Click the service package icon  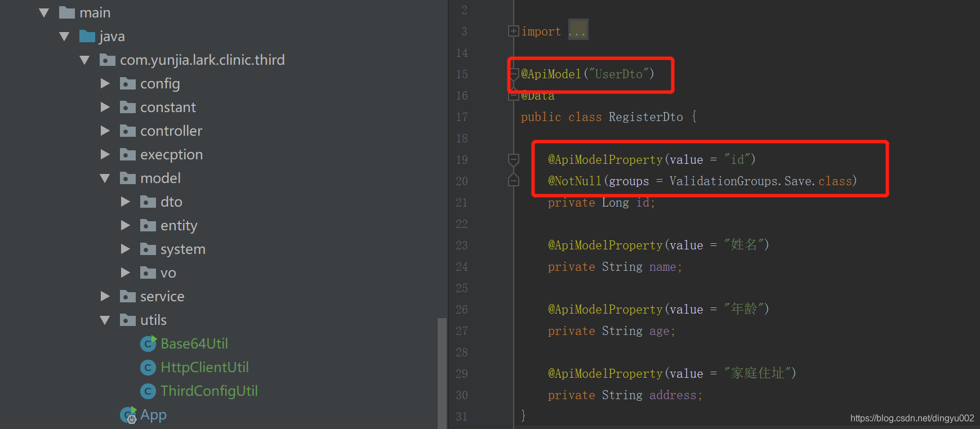[x=128, y=296]
